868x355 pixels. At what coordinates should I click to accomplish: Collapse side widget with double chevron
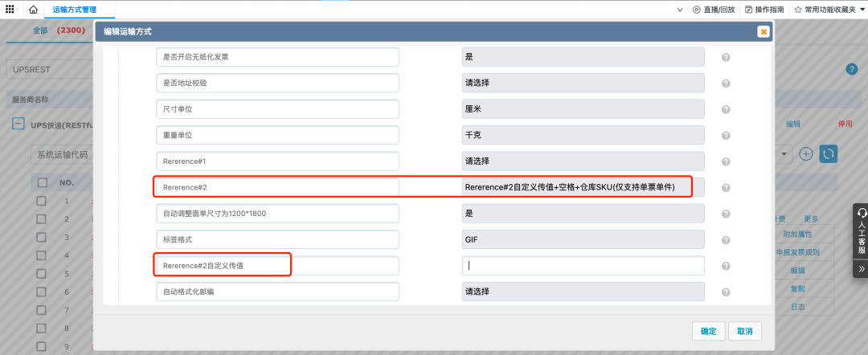861,268
